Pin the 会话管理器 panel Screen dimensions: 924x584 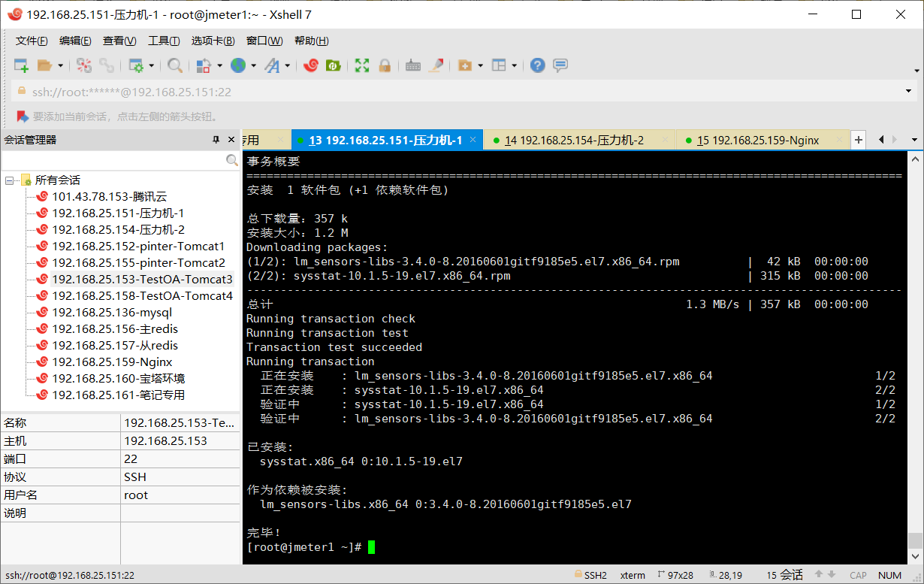tap(216, 140)
